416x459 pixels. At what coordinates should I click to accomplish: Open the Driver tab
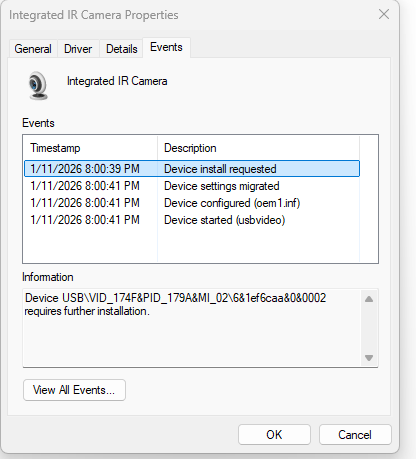(78, 49)
